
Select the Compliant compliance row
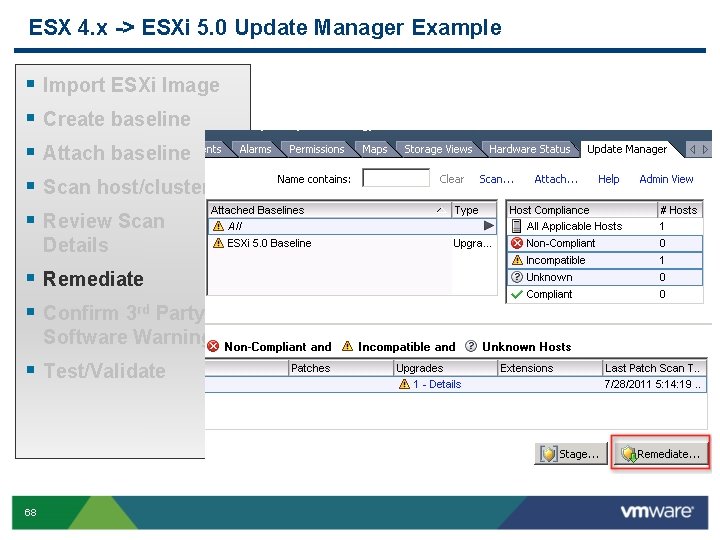click(605, 294)
